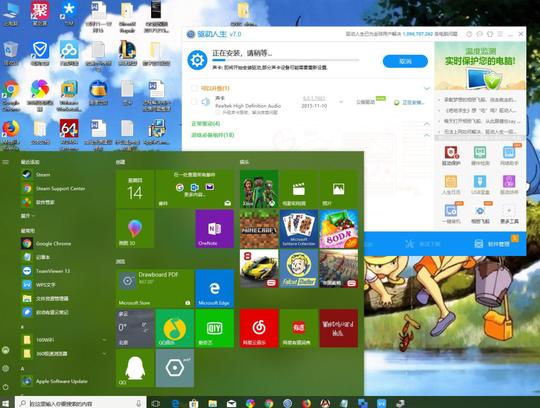540x408 pixels.
Task: Open Microsoft Store from the taskbar
Action: [x=194, y=403]
